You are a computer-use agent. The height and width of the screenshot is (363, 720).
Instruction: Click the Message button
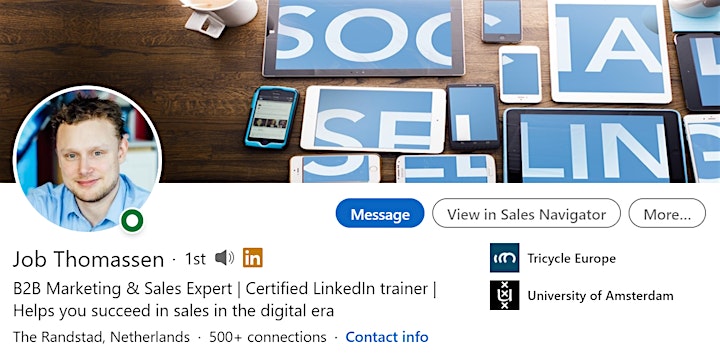380,213
